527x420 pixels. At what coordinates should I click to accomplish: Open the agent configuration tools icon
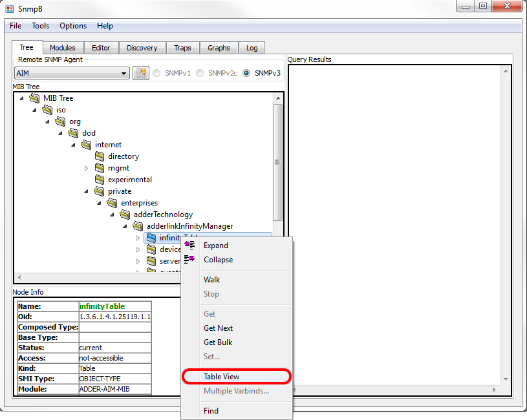click(141, 73)
